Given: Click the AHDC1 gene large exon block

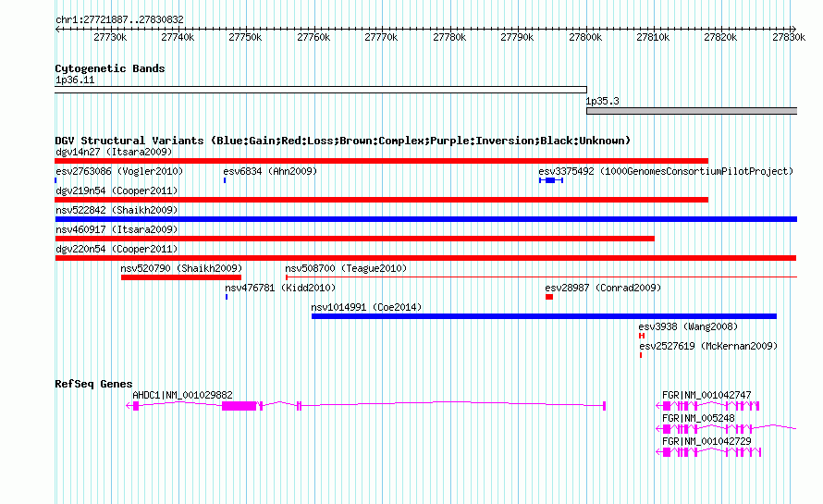Looking at the screenshot, I should point(239,406).
